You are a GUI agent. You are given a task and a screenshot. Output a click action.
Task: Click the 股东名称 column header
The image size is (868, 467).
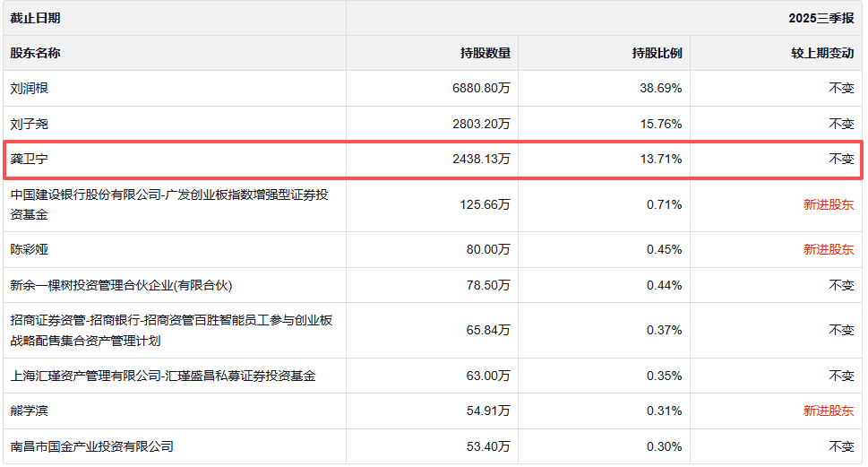click(x=36, y=53)
